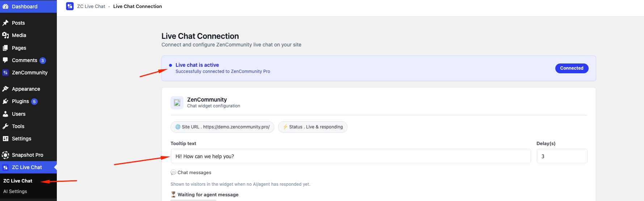
Task: Open the Users menu
Action: 28,114
